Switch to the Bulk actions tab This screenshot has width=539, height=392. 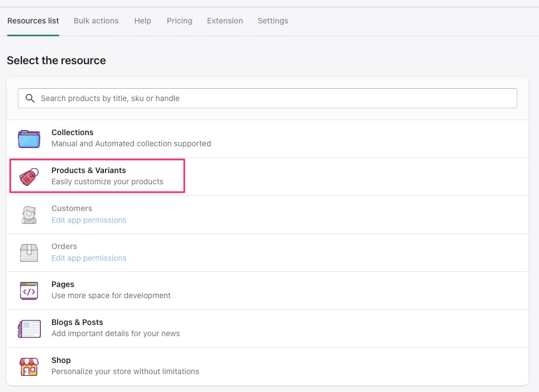(96, 21)
